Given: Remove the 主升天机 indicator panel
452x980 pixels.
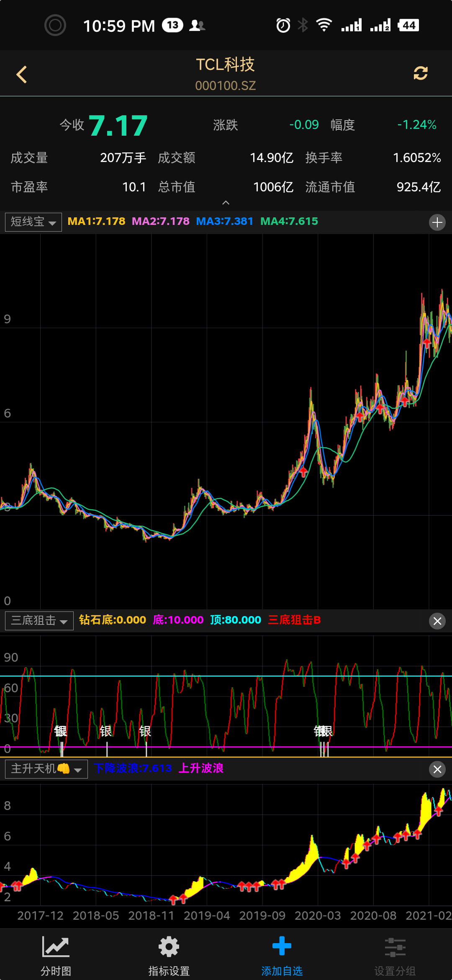Looking at the screenshot, I should click(437, 769).
